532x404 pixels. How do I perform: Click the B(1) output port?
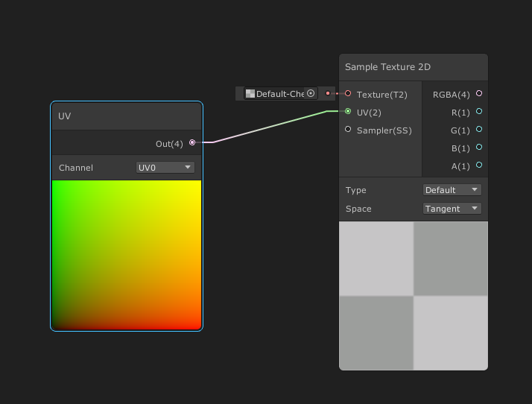(x=479, y=148)
